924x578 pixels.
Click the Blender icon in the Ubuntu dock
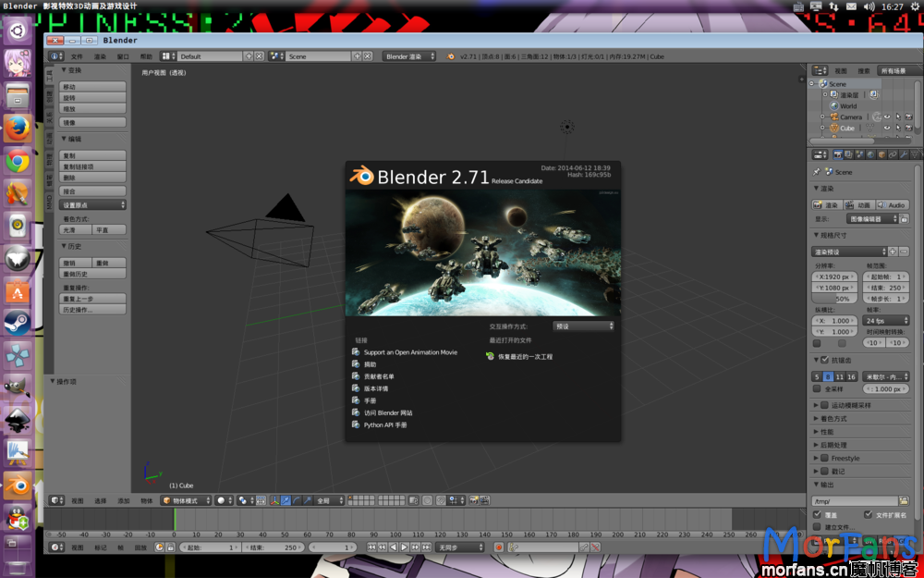coord(18,485)
